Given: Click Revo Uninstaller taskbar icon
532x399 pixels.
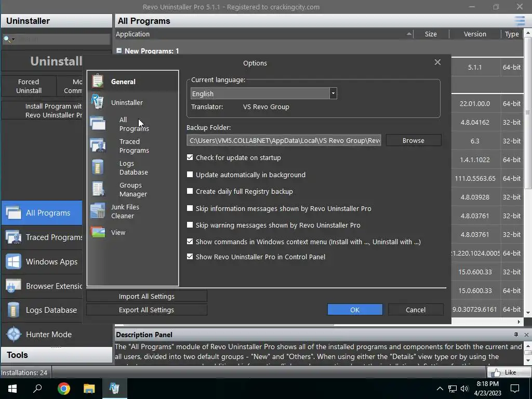Looking at the screenshot, I should coord(114,389).
